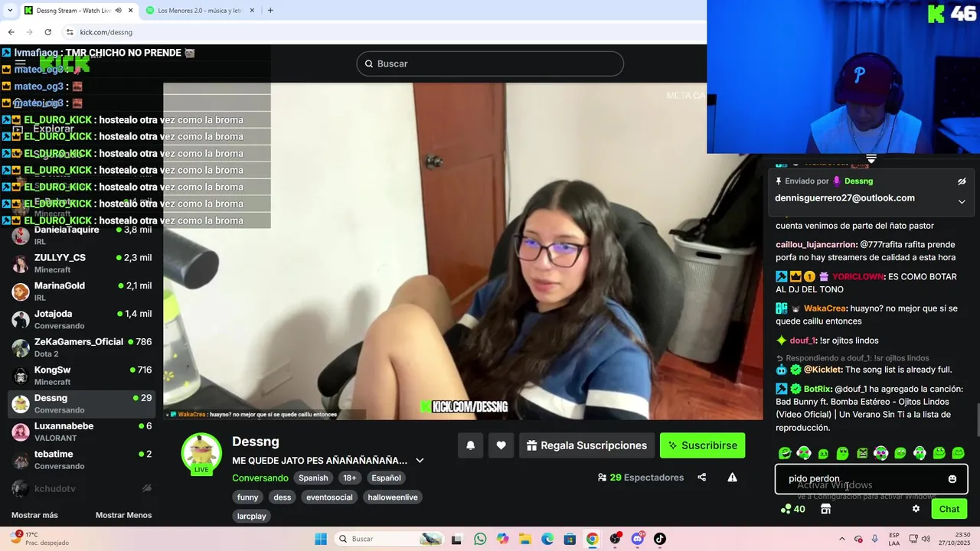Open MarinaGold channel in sidebar
This screenshot has height=551, width=980.
coord(81,292)
